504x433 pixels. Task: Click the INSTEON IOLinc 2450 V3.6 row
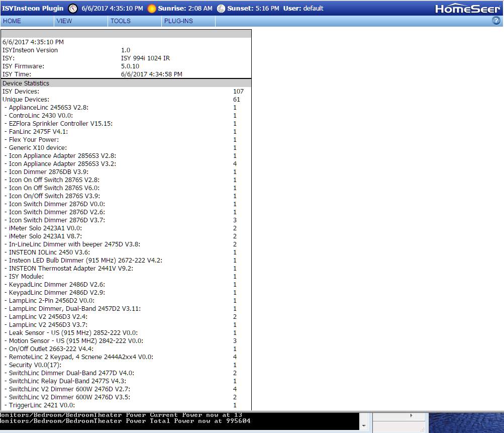pyautogui.click(x=126, y=252)
